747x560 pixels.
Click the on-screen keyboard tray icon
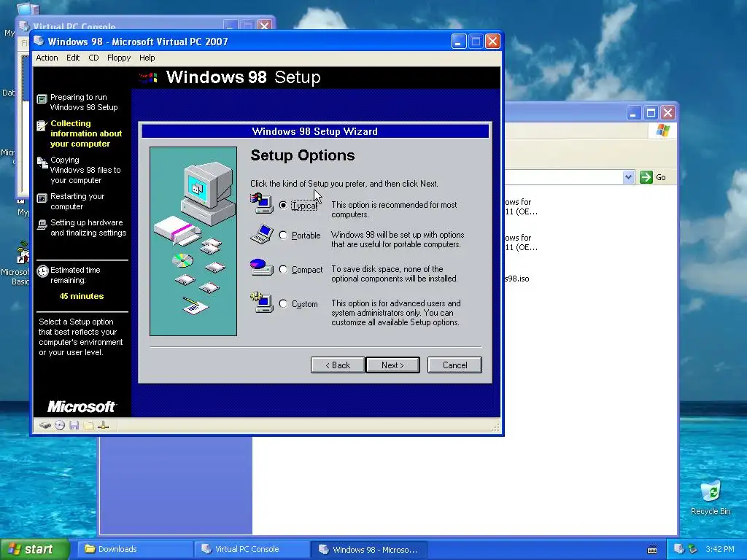(x=652, y=550)
